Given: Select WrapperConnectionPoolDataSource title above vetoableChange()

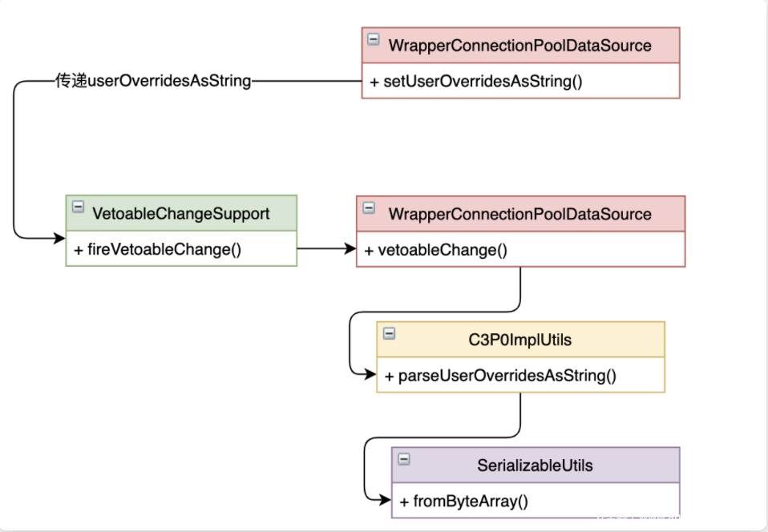Looking at the screenshot, I should [520, 214].
